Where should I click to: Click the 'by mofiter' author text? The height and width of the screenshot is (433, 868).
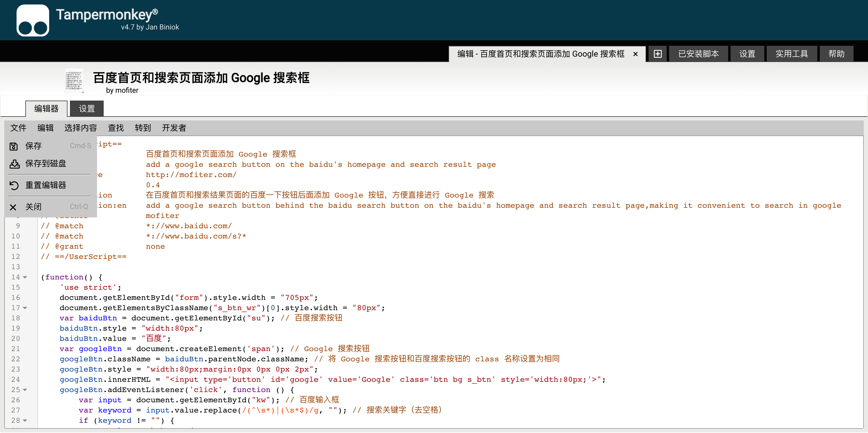click(x=122, y=90)
